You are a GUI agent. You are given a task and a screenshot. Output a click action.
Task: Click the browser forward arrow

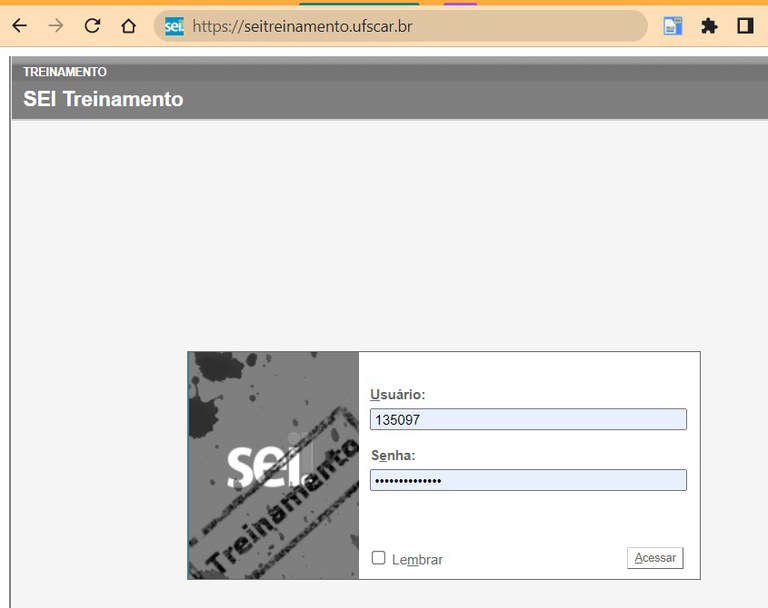coord(56,25)
